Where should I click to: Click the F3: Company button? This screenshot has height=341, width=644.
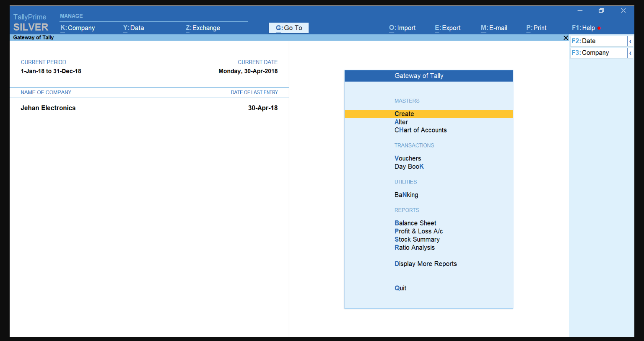pyautogui.click(x=599, y=53)
